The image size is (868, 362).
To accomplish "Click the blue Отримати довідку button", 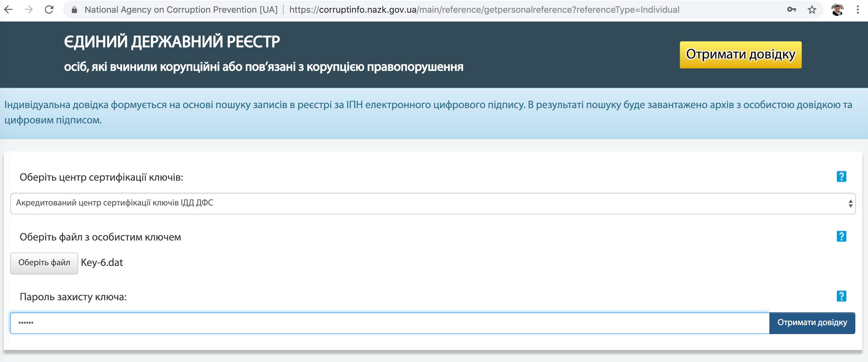I will pyautogui.click(x=812, y=323).
